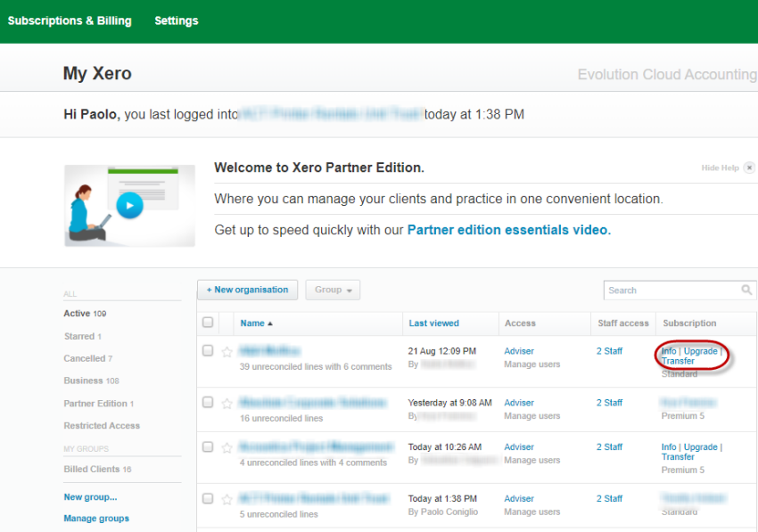758x532 pixels.
Task: Star the organisation with 16 unreconciled lines
Action: 227,404
